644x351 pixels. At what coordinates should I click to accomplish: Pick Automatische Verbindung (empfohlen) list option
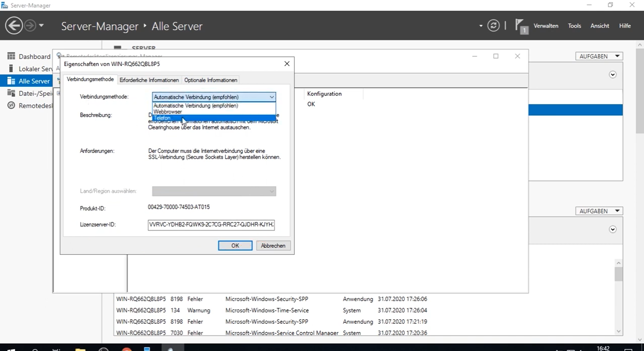pos(196,106)
